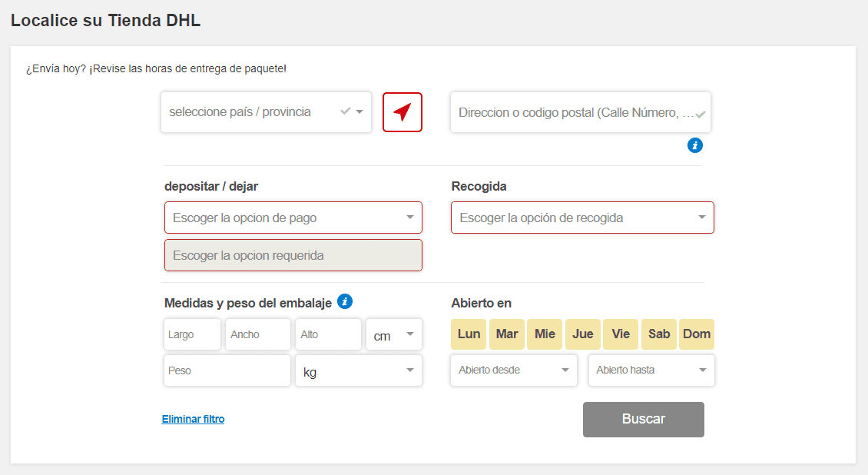Click the Eliminar filtro link
The height and width of the screenshot is (475, 868).
193,418
